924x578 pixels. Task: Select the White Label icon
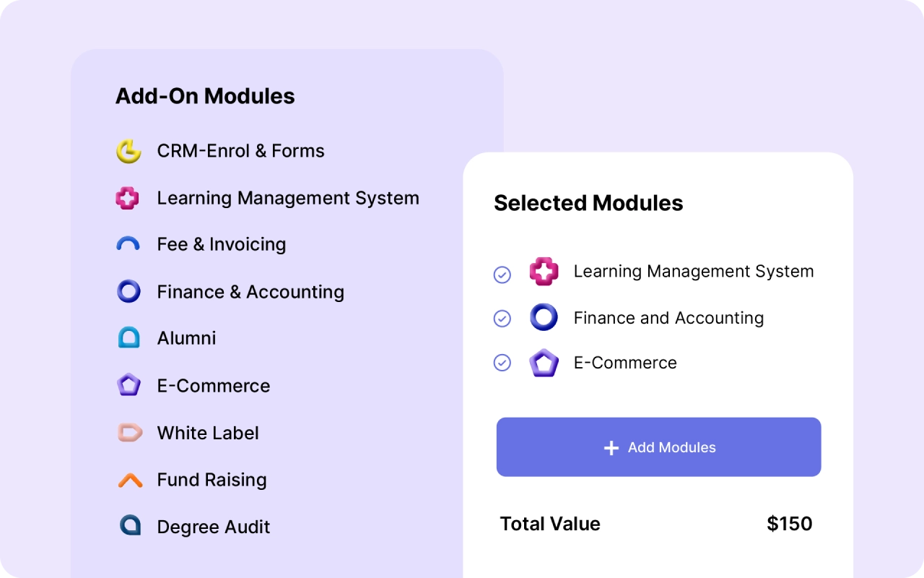[x=128, y=433]
